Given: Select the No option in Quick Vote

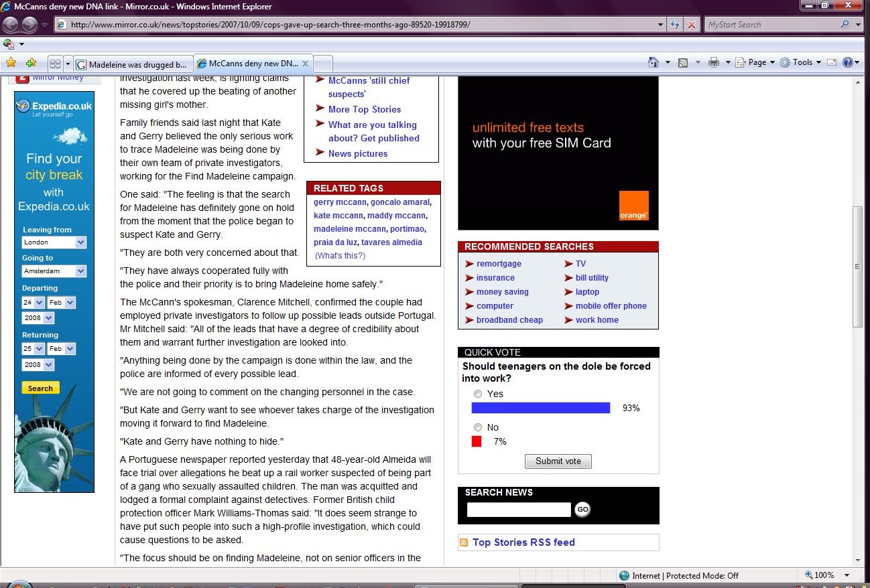Looking at the screenshot, I should tap(478, 427).
